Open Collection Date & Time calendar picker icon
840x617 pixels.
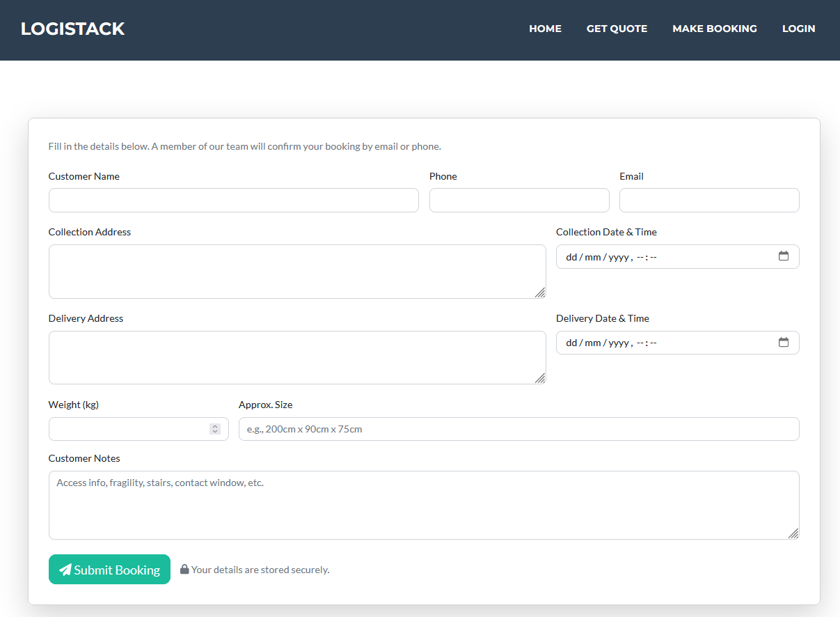coord(784,256)
